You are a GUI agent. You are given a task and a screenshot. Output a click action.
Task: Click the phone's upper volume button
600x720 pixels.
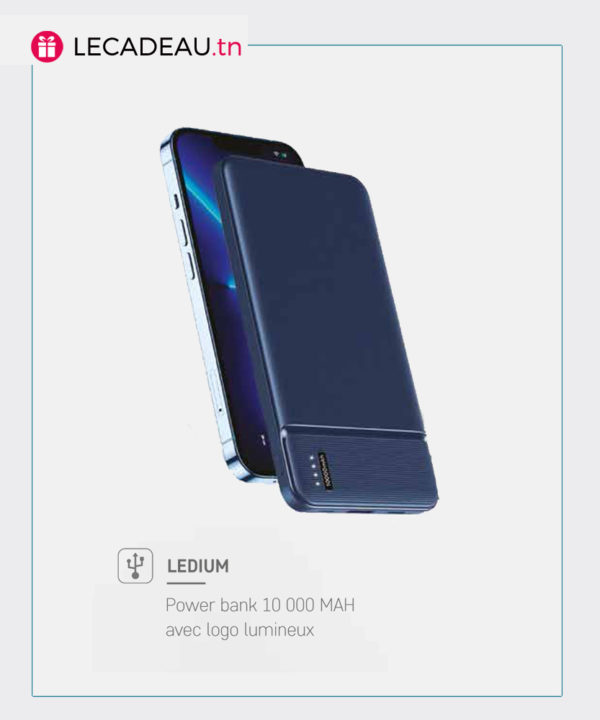pos(183,233)
